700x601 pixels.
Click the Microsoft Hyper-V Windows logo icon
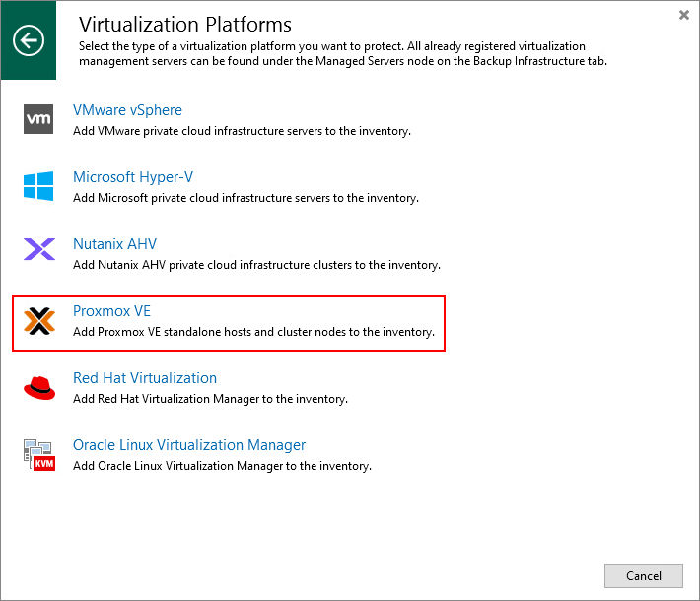(x=39, y=186)
